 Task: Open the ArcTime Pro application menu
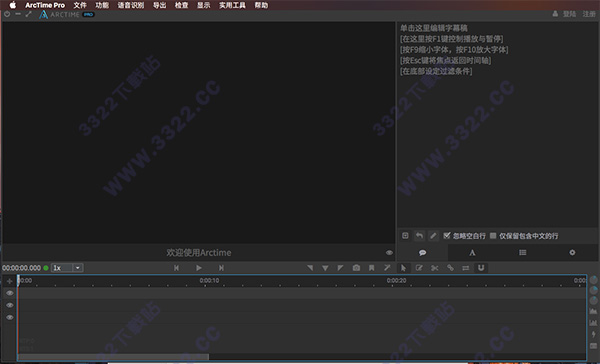click(45, 5)
